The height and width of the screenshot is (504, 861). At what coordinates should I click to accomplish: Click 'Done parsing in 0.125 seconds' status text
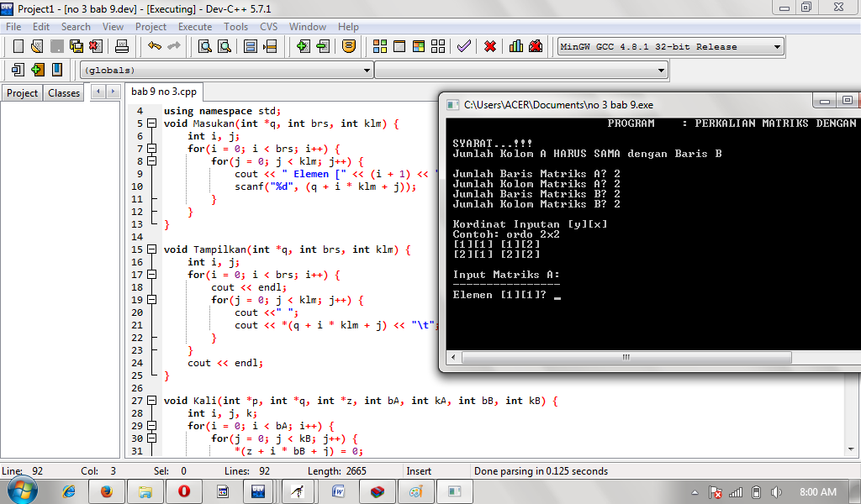point(541,471)
